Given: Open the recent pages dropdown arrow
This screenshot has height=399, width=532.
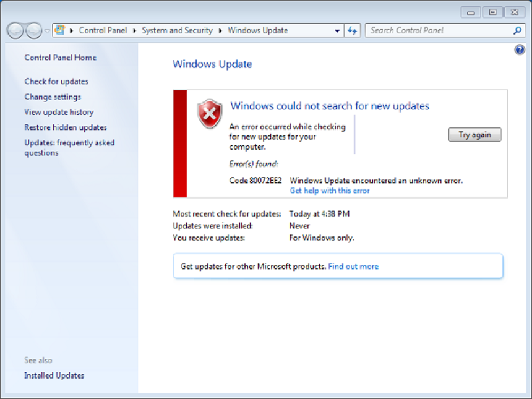Looking at the screenshot, I should [x=47, y=31].
